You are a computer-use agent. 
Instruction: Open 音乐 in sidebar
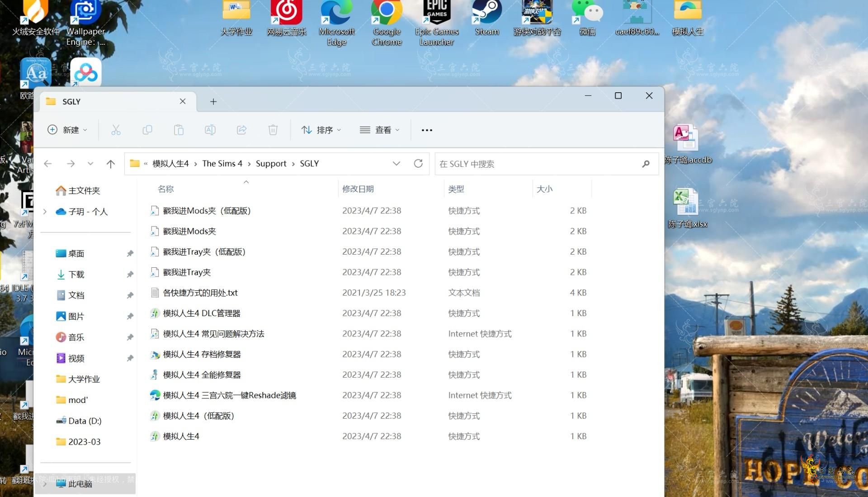click(x=70, y=337)
